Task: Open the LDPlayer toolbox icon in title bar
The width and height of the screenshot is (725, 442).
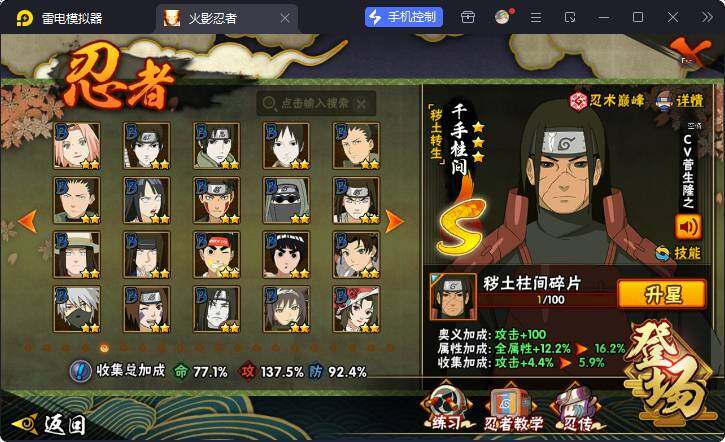Action: click(467, 18)
